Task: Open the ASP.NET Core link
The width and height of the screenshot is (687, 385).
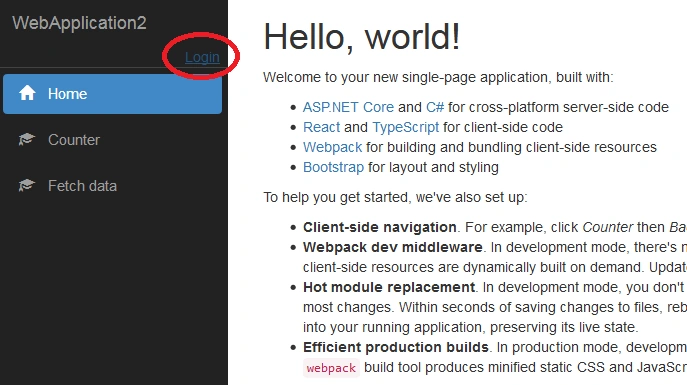Action: pos(348,107)
